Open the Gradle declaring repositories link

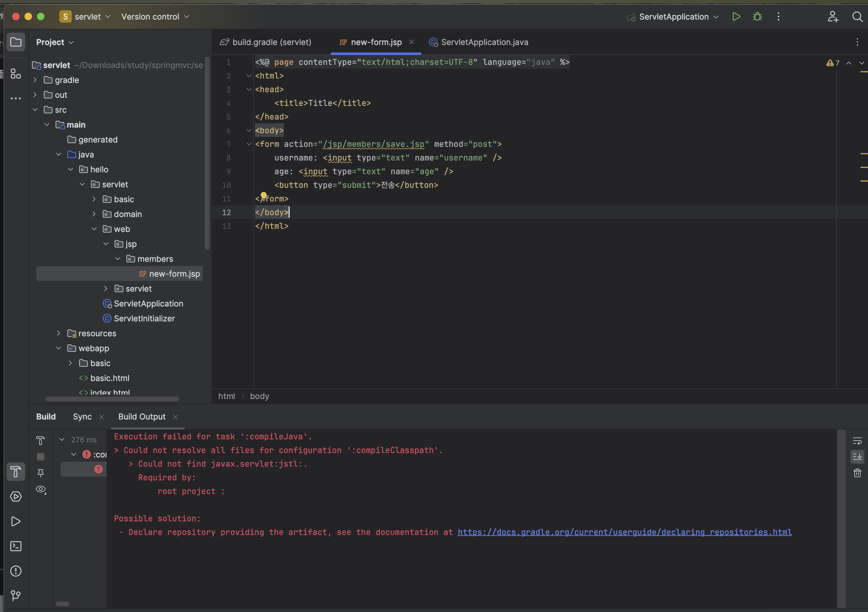click(625, 532)
